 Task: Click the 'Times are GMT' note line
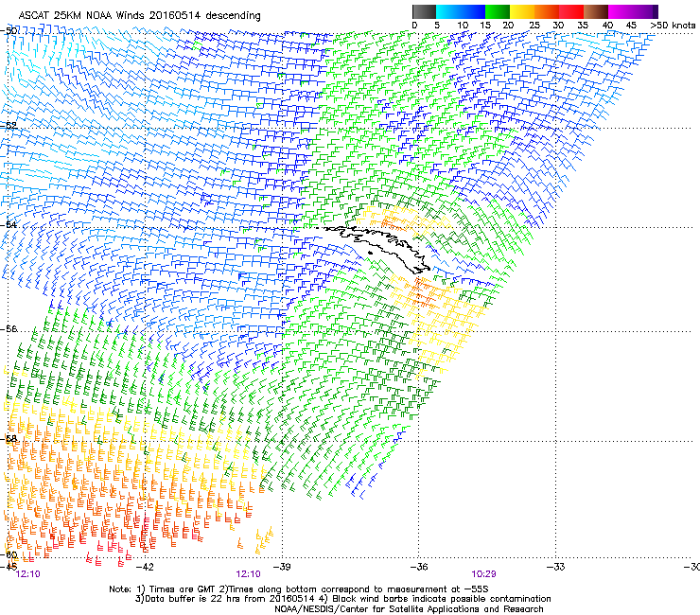point(299,589)
